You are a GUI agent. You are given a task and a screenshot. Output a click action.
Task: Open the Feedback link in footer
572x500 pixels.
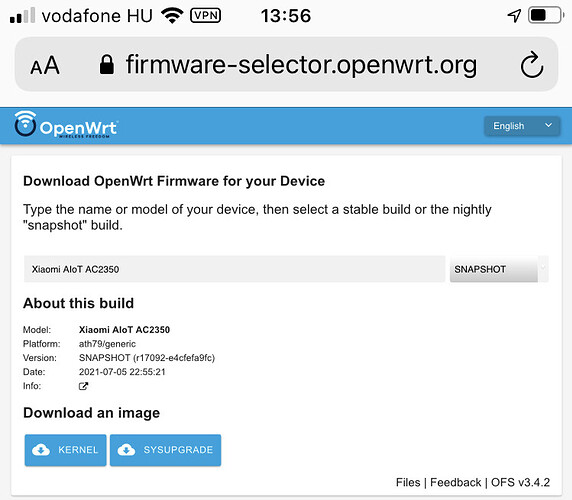click(456, 482)
